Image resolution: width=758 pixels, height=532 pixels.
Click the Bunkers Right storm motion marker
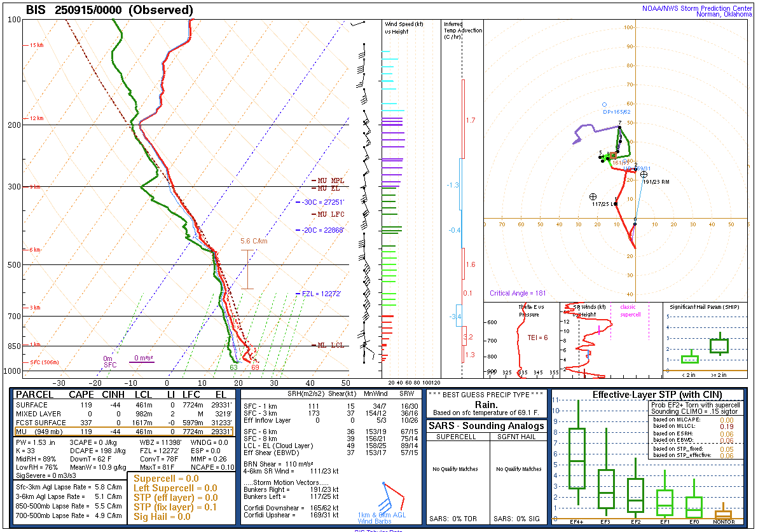644,174
